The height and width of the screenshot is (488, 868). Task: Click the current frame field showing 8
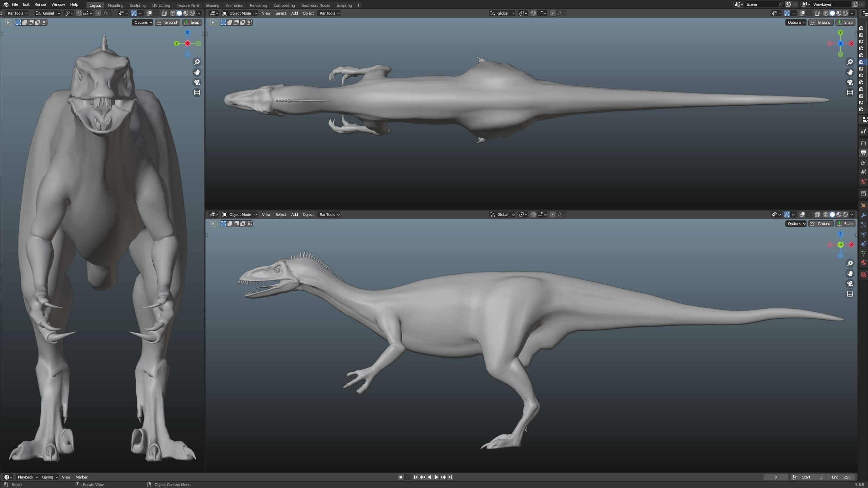tap(775, 477)
